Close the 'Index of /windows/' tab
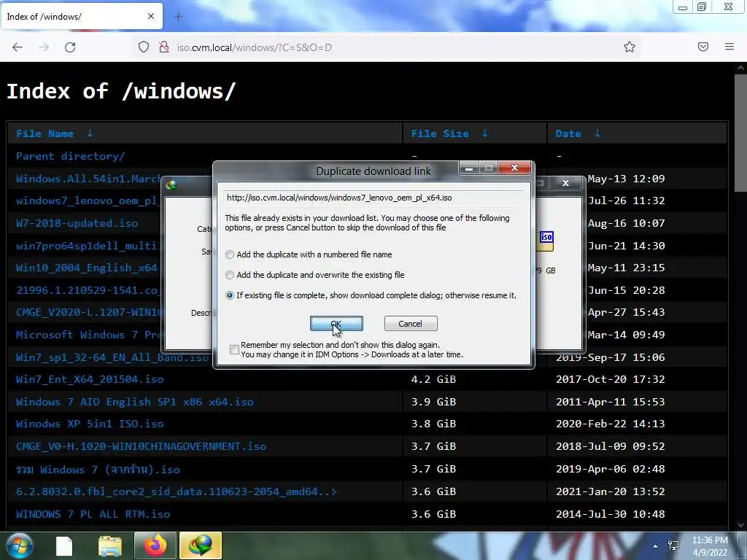This screenshot has height=560, width=747. tap(151, 16)
